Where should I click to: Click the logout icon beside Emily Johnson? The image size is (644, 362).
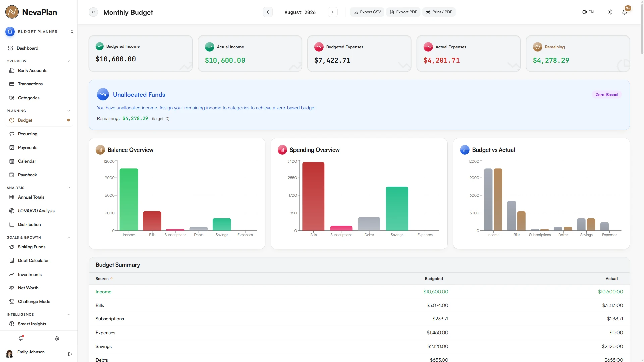point(70,354)
